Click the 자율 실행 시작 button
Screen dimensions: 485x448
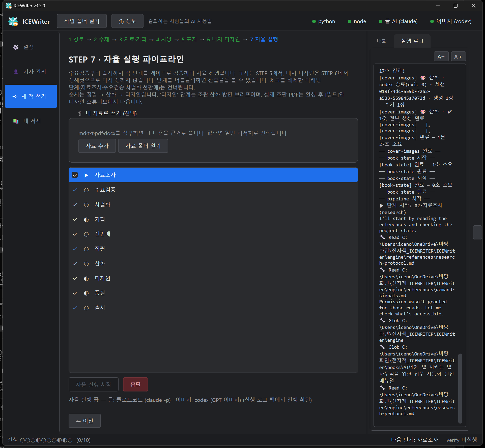(x=94, y=384)
